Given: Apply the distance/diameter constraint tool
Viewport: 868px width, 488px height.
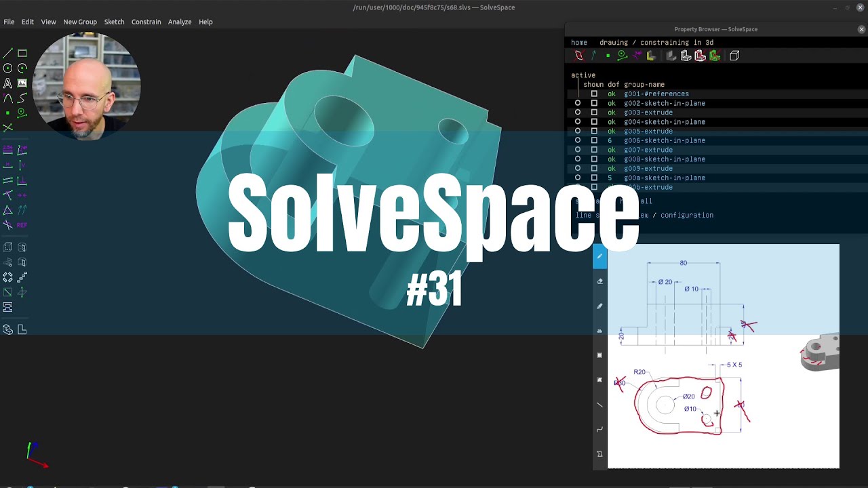Looking at the screenshot, I should pyautogui.click(x=7, y=150).
